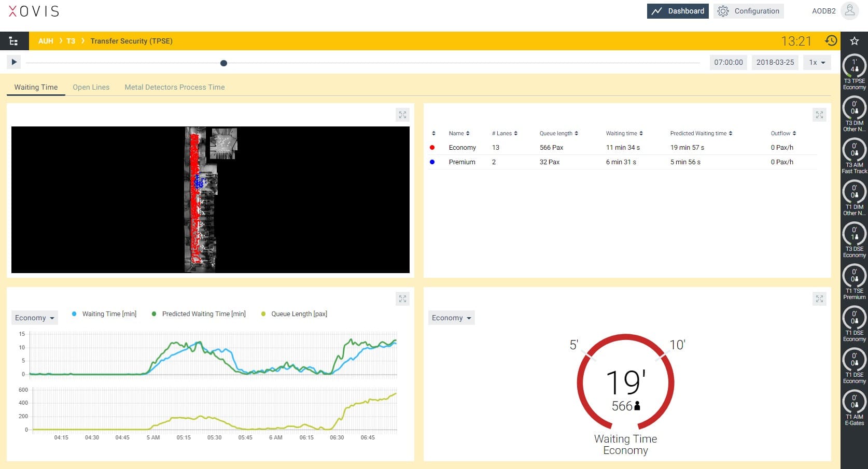Open the 1x playback speed dropdown
This screenshot has height=469, width=868.
tap(817, 63)
